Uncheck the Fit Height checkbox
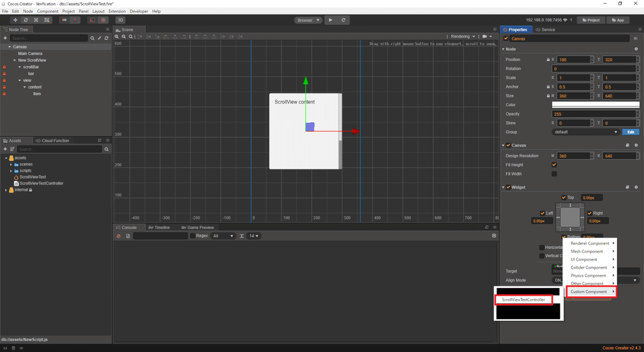 tap(554, 165)
